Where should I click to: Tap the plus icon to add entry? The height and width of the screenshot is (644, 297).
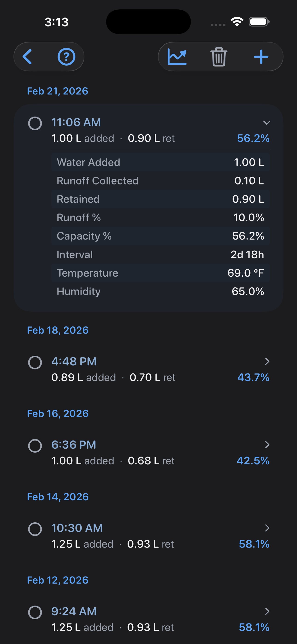click(x=261, y=57)
